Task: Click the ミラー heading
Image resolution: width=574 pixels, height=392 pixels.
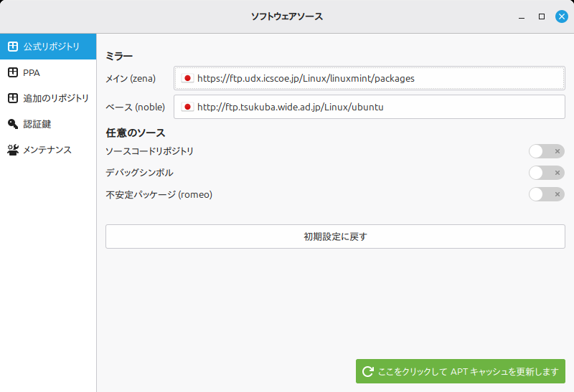Action: [x=119, y=56]
